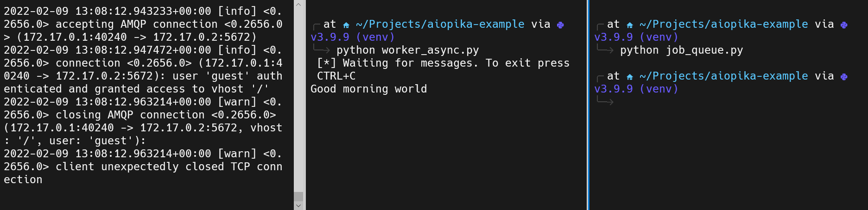This screenshot has width=868, height=210.
Task: Click the Python icon in the worker_async pane prompt
Action: pos(560,25)
